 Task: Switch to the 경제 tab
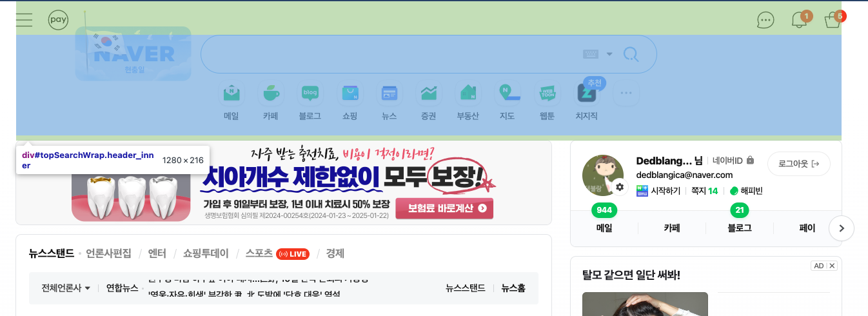point(335,253)
